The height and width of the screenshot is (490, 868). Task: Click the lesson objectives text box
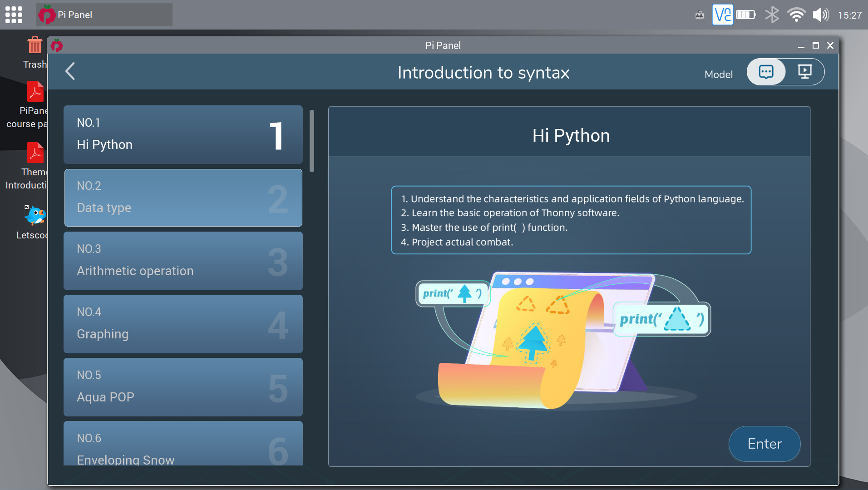pos(571,220)
